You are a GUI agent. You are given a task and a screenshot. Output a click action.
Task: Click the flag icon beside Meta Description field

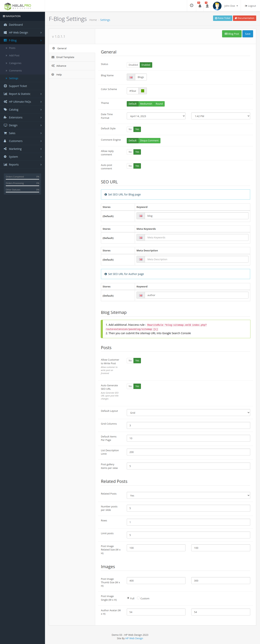tap(141, 259)
